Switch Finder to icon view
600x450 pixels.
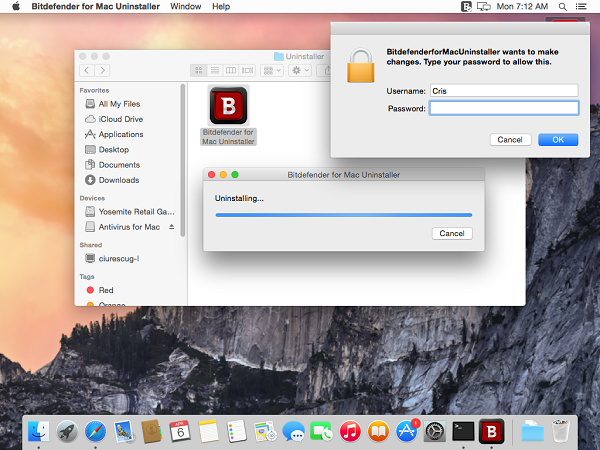coord(199,71)
